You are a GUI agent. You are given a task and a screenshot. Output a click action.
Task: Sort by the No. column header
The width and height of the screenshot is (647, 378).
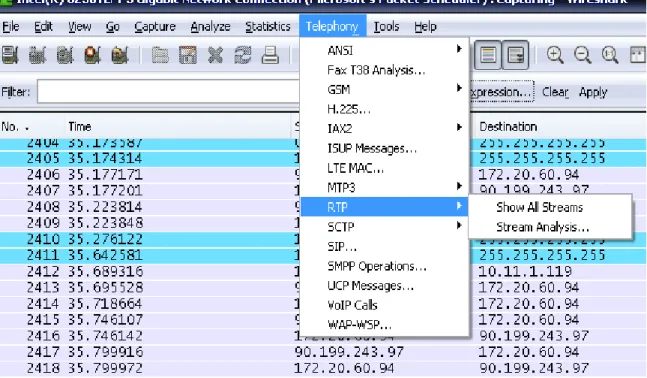[x=32, y=127]
